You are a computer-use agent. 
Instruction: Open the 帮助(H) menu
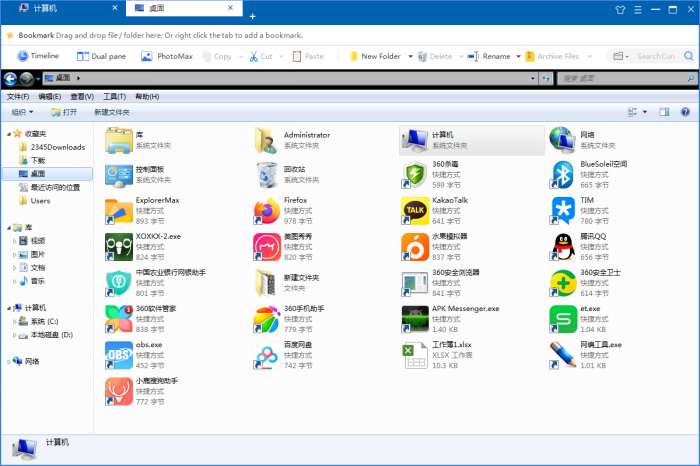pyautogui.click(x=147, y=96)
